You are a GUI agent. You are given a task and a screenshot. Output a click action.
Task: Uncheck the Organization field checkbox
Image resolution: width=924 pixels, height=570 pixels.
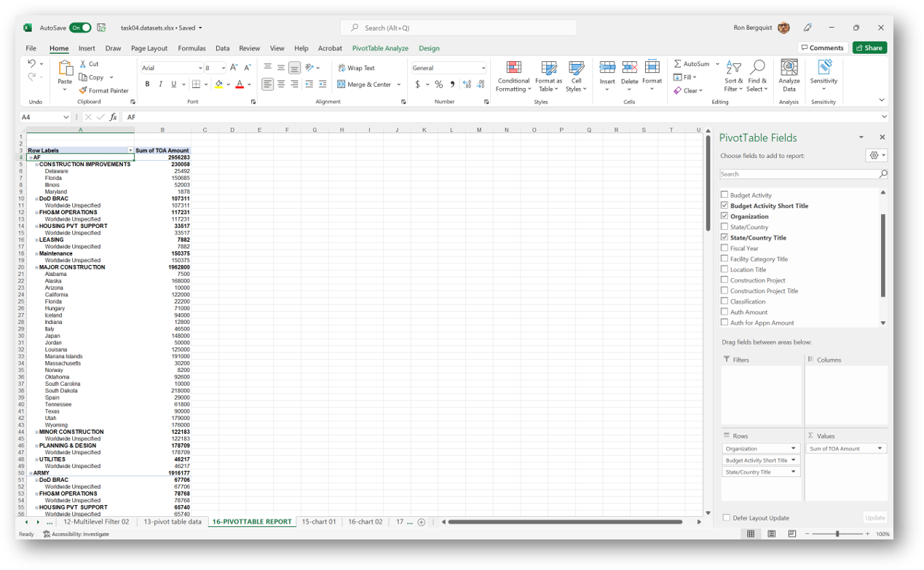coord(724,216)
